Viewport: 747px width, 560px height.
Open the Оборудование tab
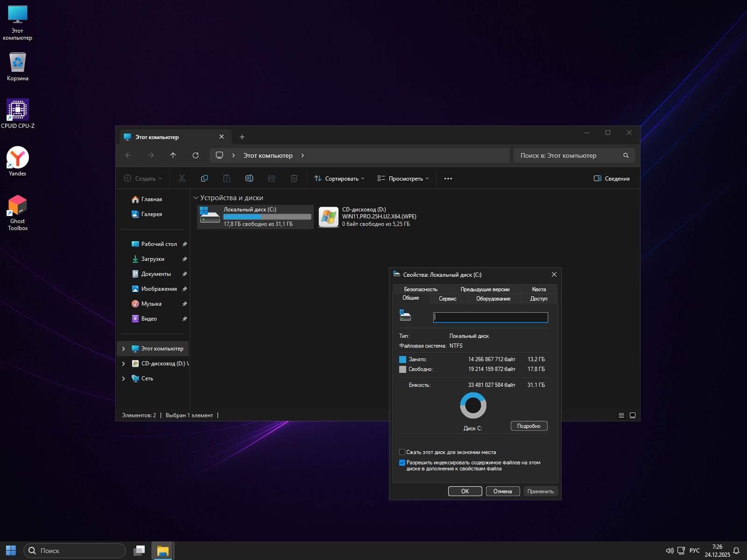click(493, 299)
